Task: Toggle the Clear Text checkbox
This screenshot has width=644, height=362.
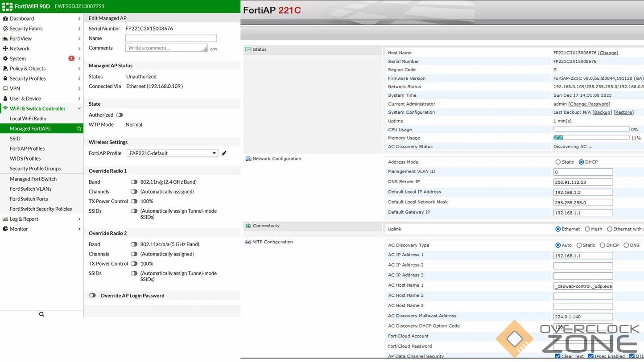Action: pyautogui.click(x=557, y=356)
